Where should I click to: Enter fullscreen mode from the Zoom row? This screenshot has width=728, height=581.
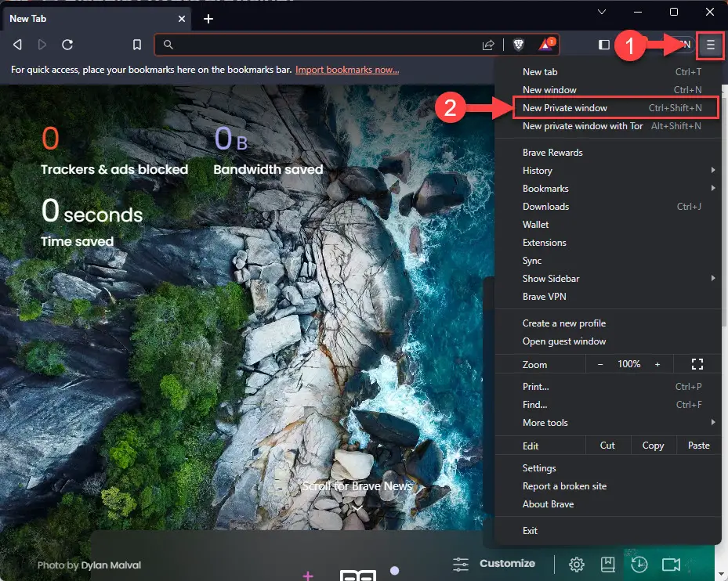tap(697, 364)
